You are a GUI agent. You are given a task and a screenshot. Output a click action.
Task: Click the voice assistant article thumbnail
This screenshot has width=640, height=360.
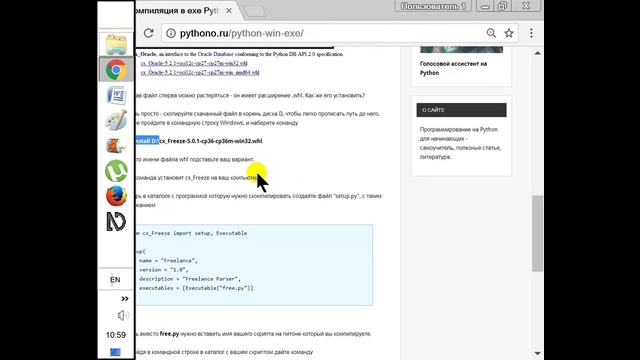point(461,50)
